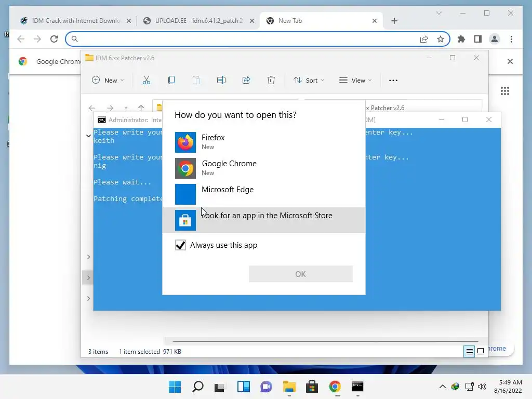Go up one folder in File Explorer
Viewport: 532px width, 399px height.
(141, 108)
